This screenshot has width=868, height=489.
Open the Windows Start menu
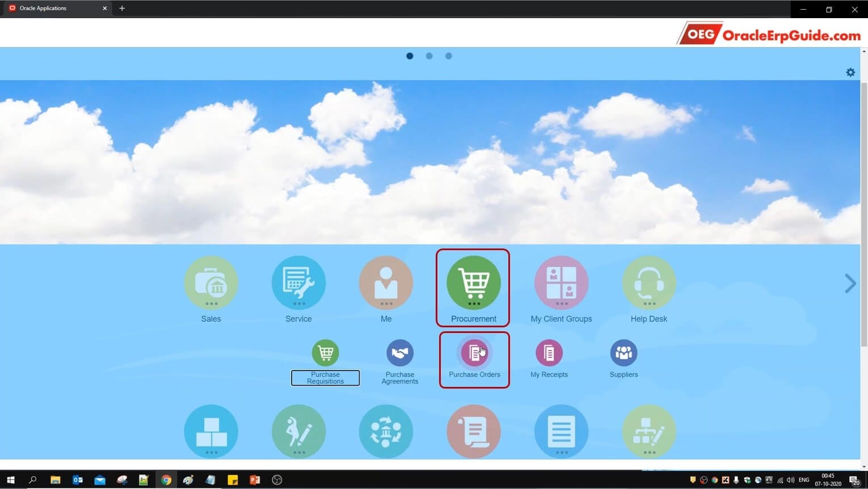10,480
